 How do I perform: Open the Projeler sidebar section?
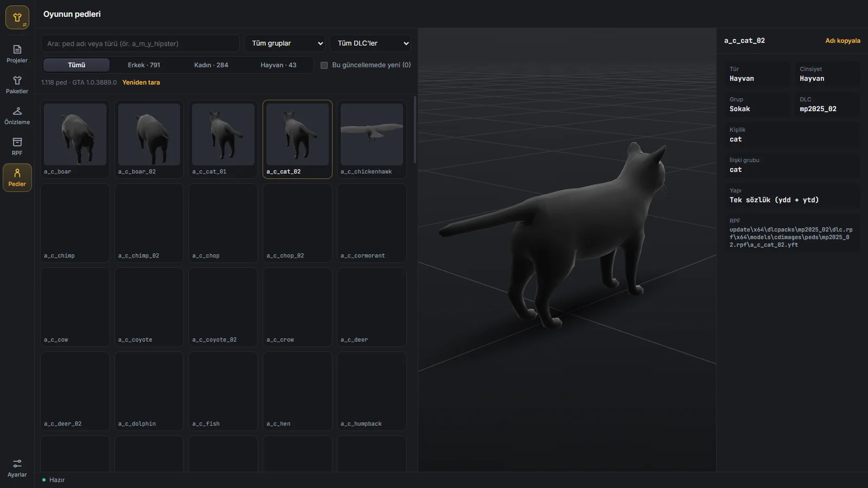[x=17, y=54]
